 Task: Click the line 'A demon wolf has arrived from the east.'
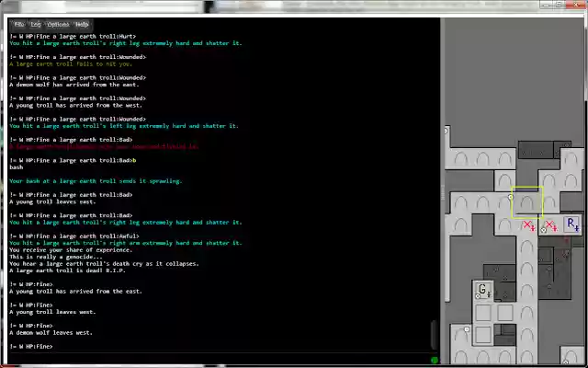74,85
